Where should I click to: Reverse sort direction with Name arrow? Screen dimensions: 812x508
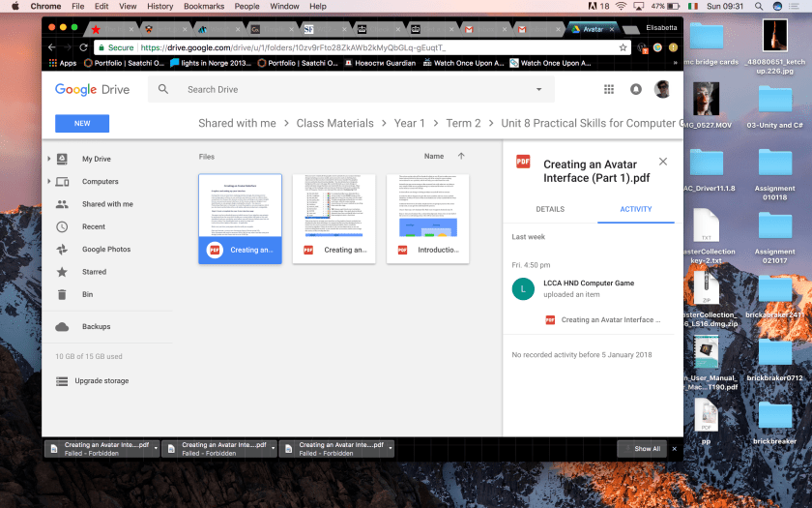click(x=461, y=156)
